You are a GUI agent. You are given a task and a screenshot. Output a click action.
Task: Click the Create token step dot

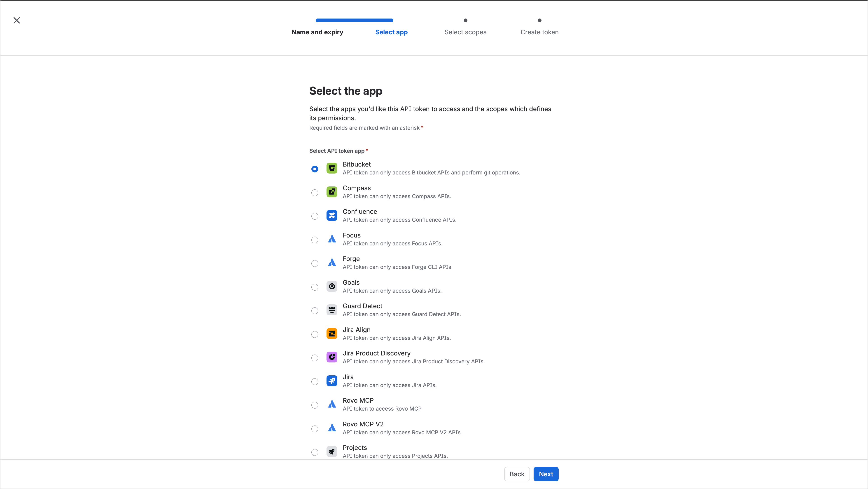click(x=539, y=20)
